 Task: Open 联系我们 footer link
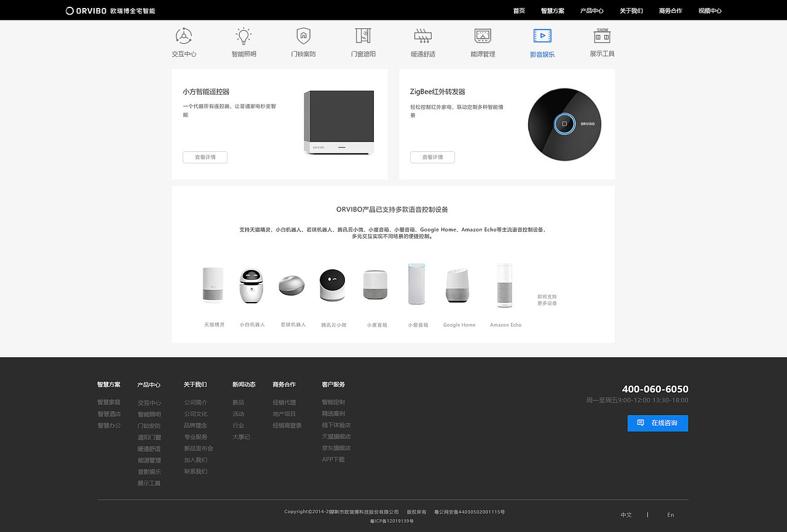(x=196, y=472)
